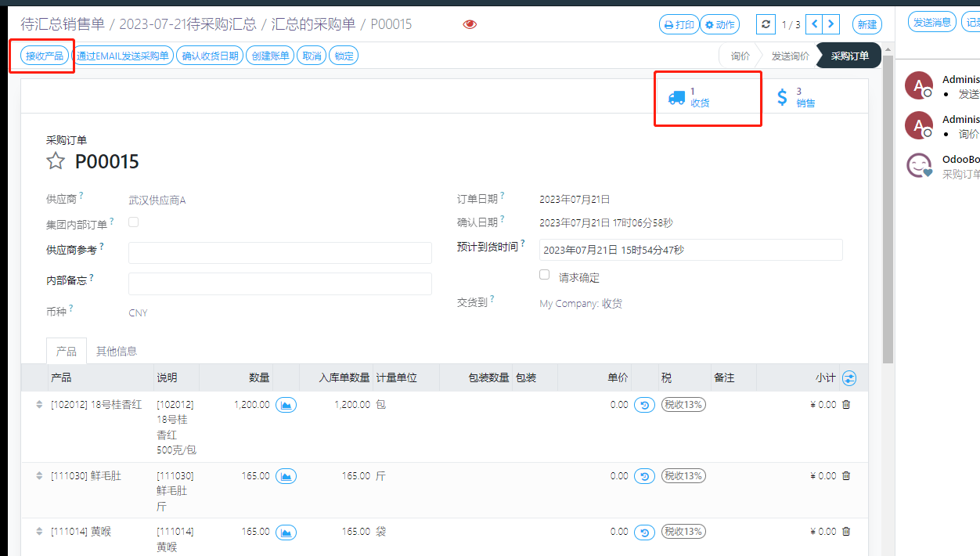Delete the 18号桂香红 line with trash icon
980x556 pixels.
845,405
